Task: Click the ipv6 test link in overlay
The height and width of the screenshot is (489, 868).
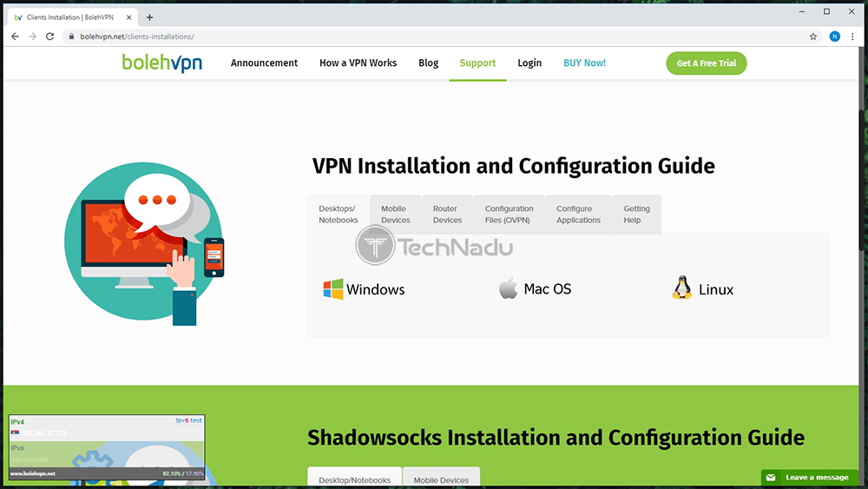Action: 188,420
